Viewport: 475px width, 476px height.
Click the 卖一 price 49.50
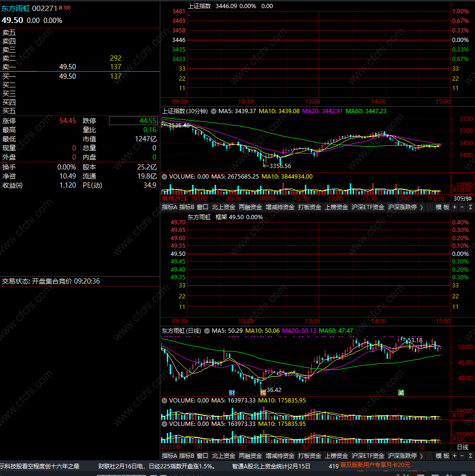[x=67, y=67]
